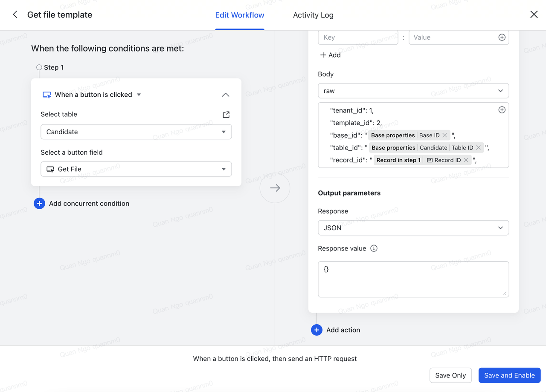
Task: Select the Step 1 circle marker
Action: [39, 67]
